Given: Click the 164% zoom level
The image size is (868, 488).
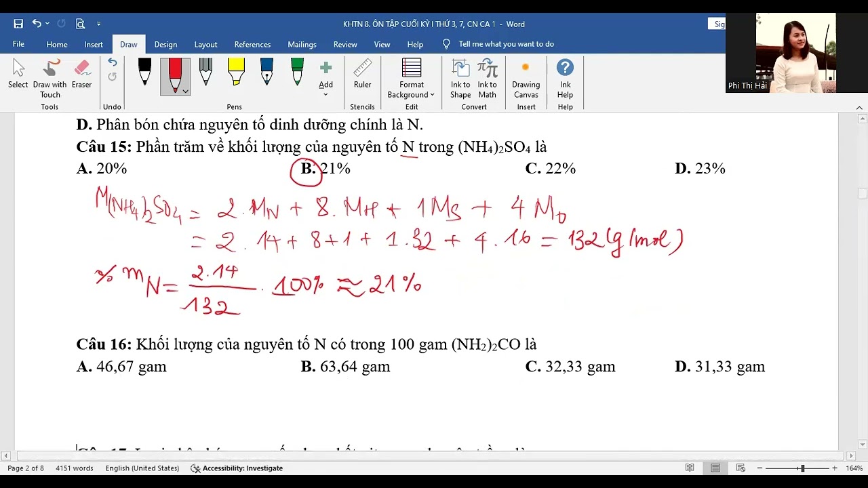Looking at the screenshot, I should click(x=854, y=468).
